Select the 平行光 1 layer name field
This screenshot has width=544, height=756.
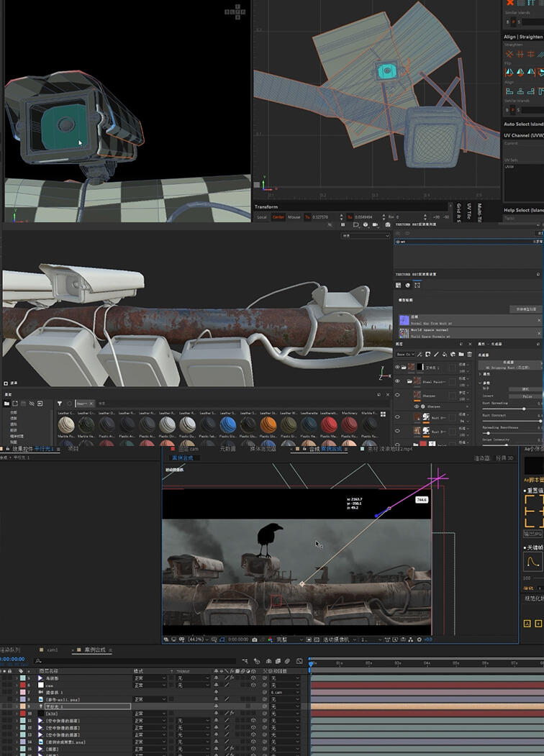pyautogui.click(x=87, y=706)
